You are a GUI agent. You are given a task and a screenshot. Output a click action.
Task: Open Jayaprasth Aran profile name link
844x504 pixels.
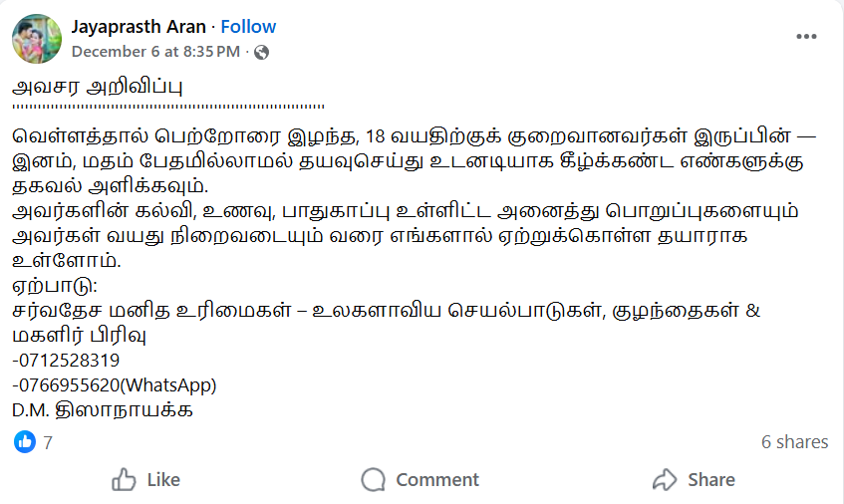[139, 27]
